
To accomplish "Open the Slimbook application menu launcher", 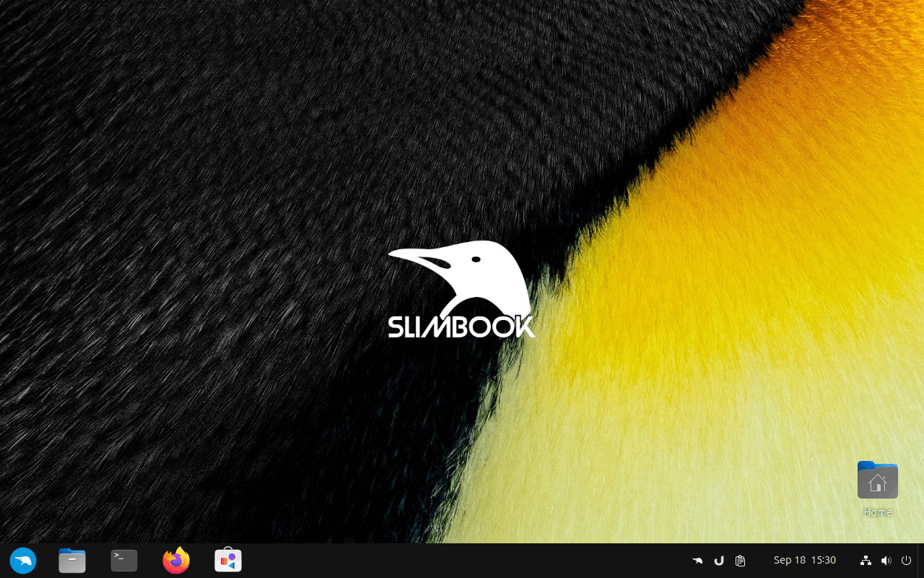I will click(23, 561).
